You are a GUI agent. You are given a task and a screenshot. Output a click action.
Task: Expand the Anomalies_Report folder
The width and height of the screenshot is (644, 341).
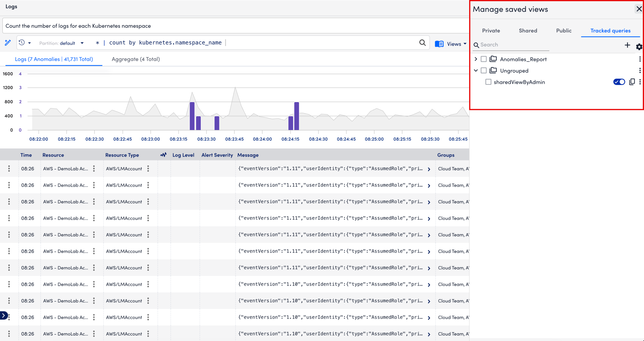pyautogui.click(x=476, y=59)
